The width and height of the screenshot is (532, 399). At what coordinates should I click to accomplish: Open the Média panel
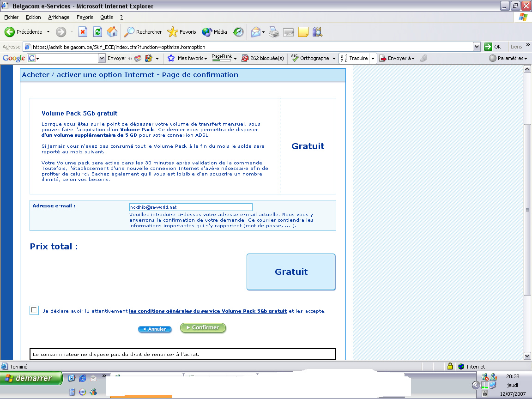(215, 32)
